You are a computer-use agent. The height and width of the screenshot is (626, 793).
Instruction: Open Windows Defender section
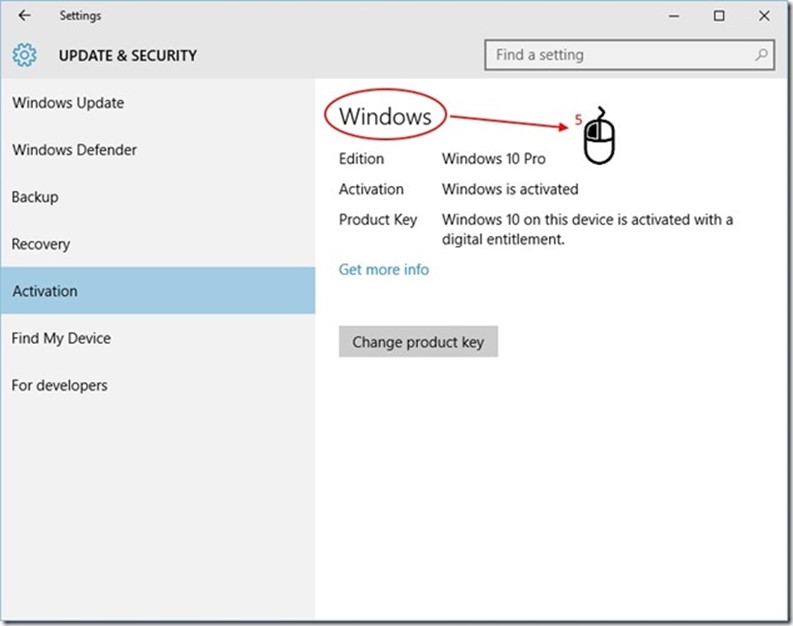pos(158,150)
